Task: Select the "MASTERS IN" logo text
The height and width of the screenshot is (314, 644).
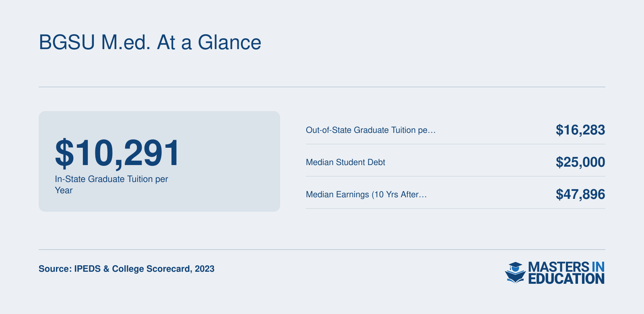Action: [x=566, y=267]
